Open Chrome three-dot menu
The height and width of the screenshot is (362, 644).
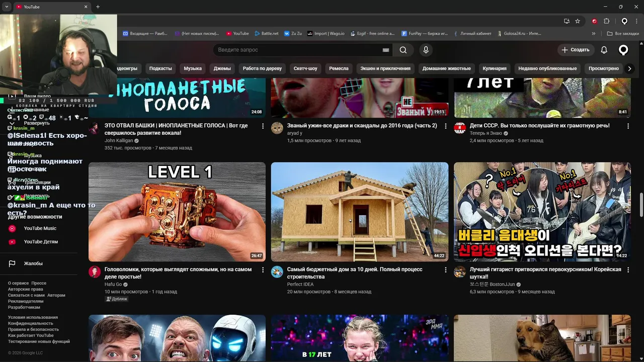click(636, 21)
